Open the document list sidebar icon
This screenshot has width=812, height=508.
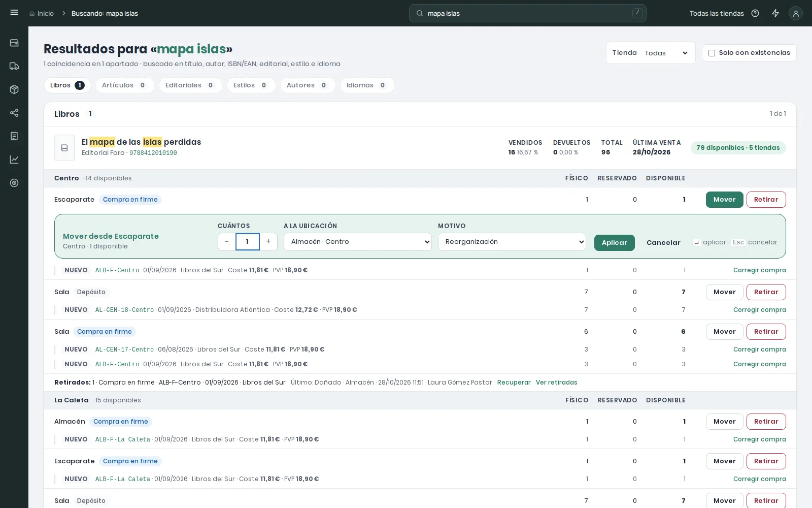click(14, 136)
